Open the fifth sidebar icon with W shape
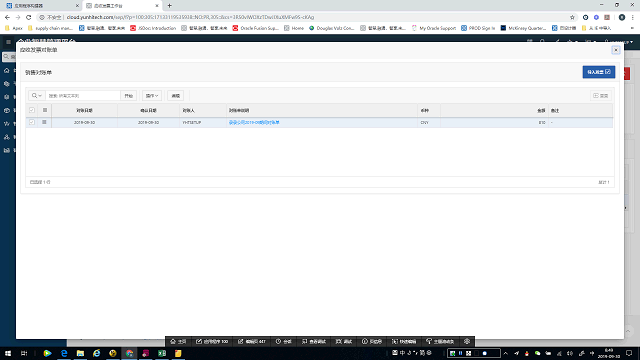This screenshot has height=360, width=640. tap(7, 124)
